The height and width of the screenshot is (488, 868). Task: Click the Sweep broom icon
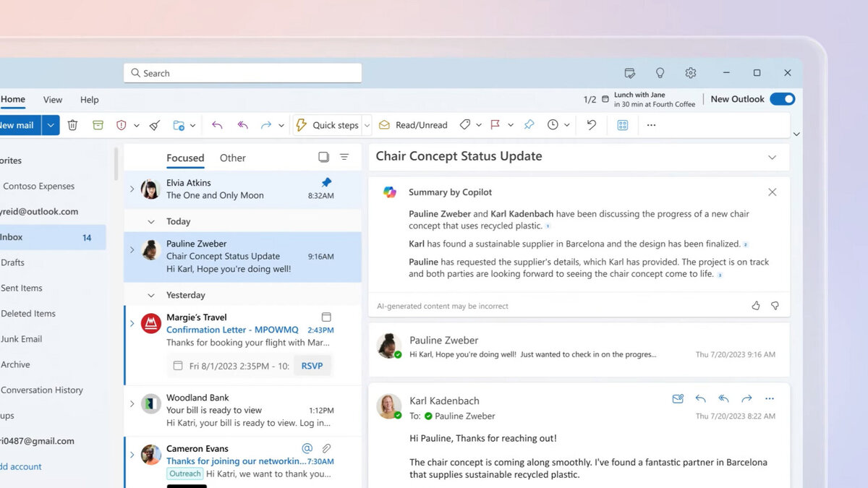154,125
